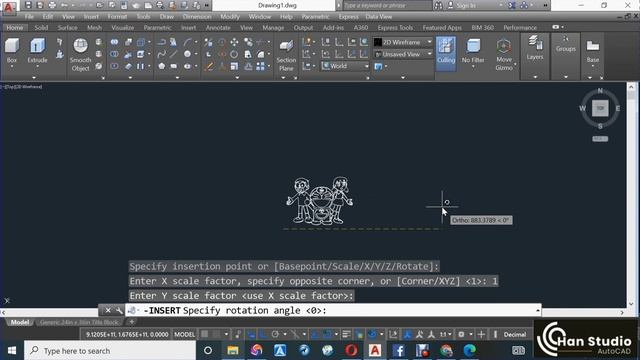Toggle the Culling selection button
This screenshot has width=640, height=360.
click(446, 52)
